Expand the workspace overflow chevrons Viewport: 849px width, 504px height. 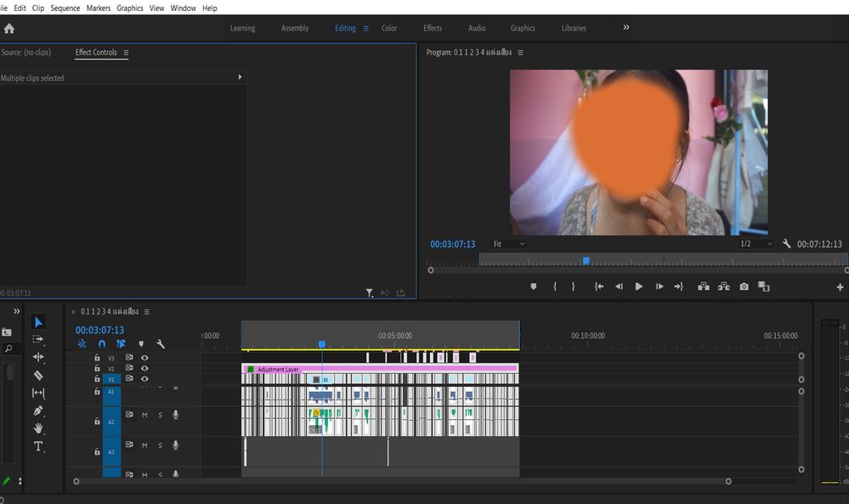[626, 27]
